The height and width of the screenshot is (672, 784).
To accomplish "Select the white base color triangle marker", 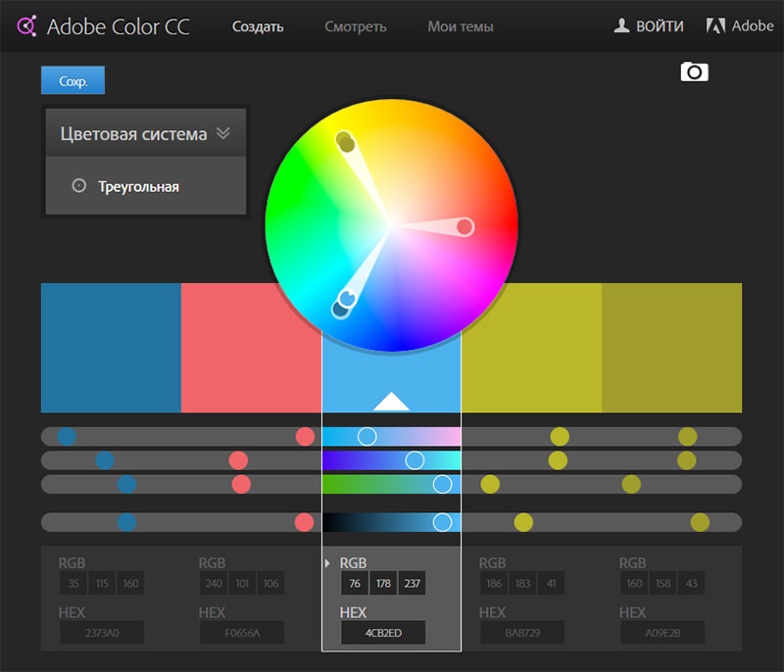I will coord(391,402).
